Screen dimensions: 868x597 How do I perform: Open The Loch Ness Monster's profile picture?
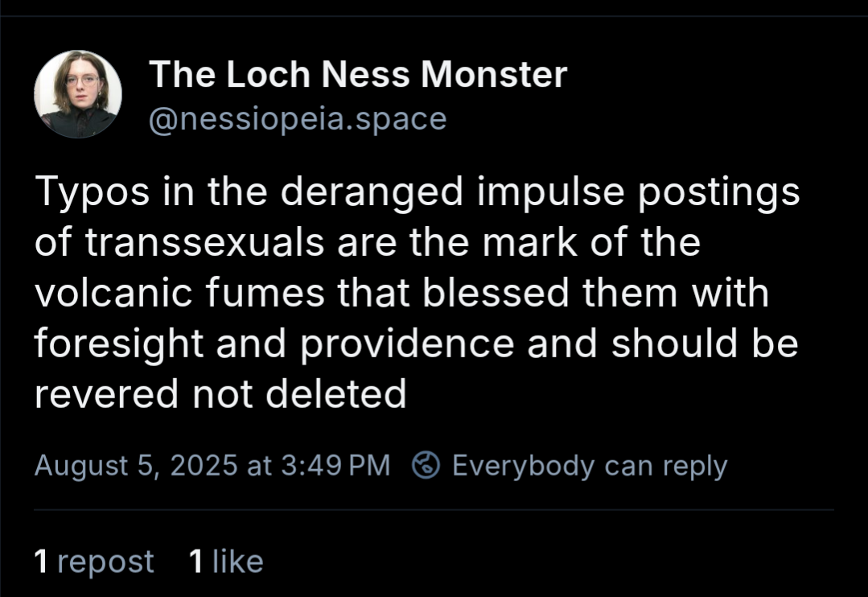click(78, 94)
